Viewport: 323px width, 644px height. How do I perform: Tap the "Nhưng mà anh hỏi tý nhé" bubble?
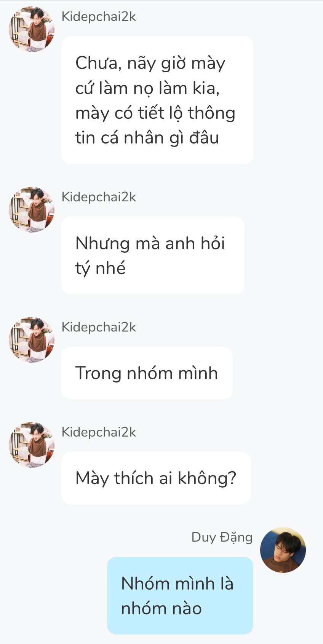click(152, 255)
